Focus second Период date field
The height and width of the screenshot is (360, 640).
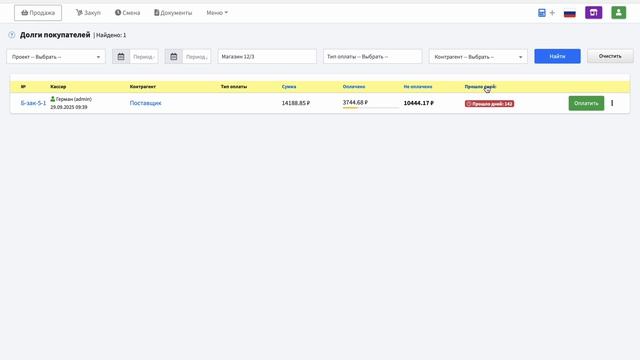[196, 57]
